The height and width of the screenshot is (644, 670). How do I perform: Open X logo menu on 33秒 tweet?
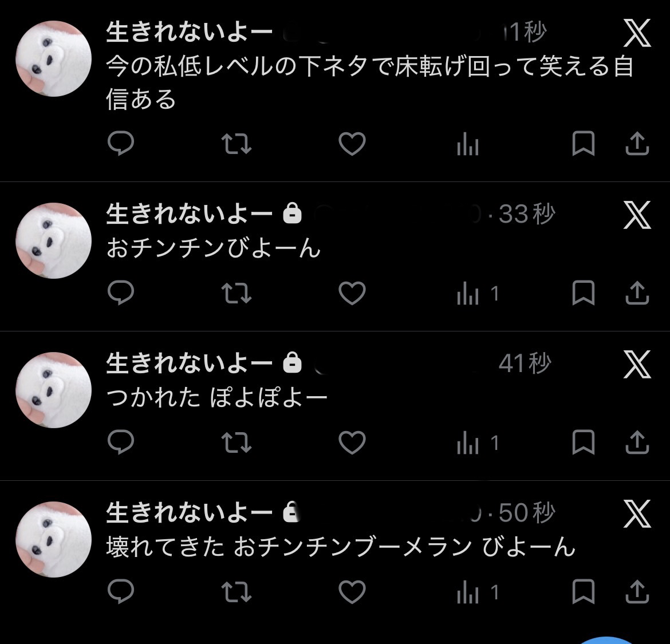pos(637,215)
